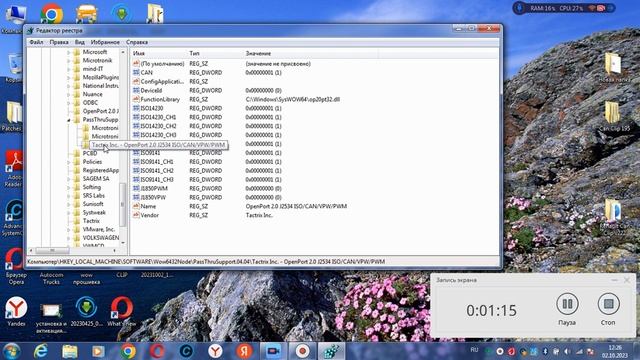Click the Значение column header
The height and width of the screenshot is (360, 640).
pos(311,53)
